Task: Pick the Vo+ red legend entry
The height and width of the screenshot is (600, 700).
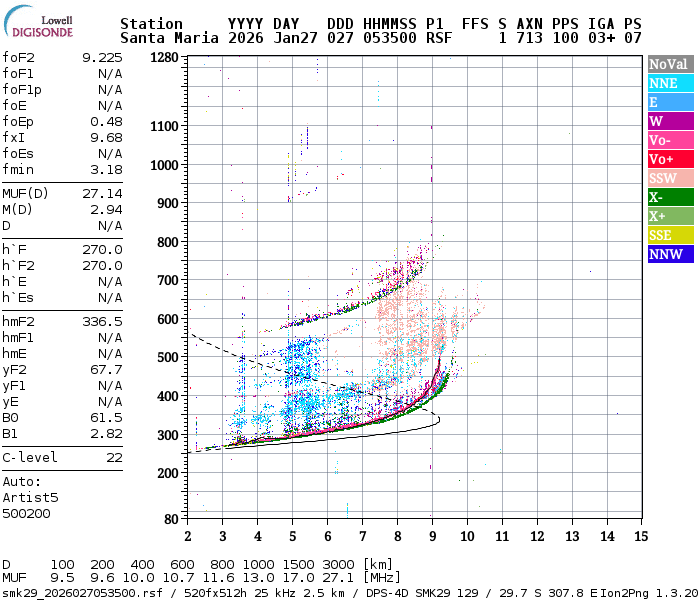Action: [669, 159]
